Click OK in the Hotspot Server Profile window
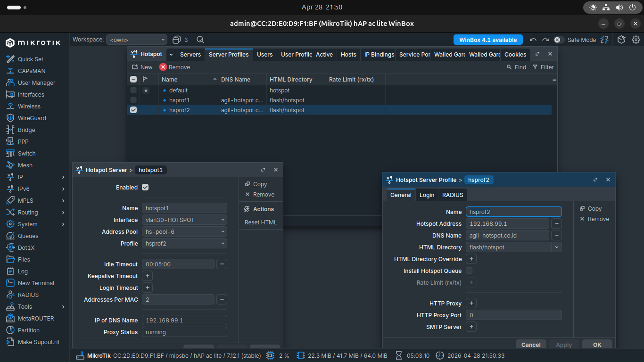Image resolution: width=644 pixels, height=362 pixels. coord(597,345)
